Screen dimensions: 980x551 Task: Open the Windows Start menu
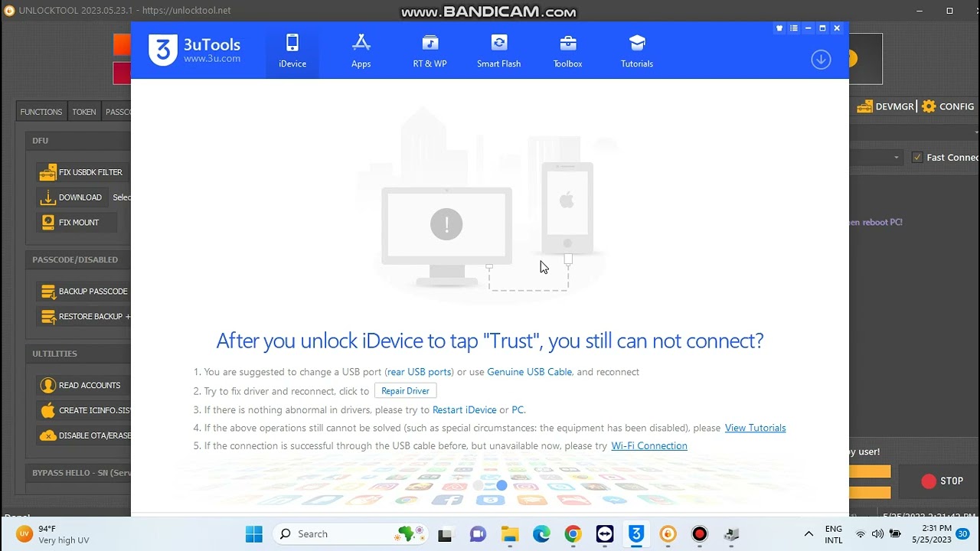pos(254,534)
